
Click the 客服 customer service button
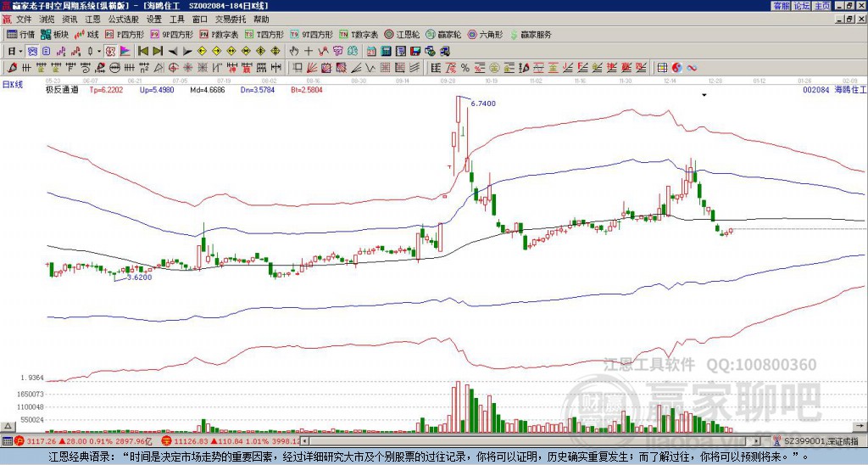pos(781,5)
